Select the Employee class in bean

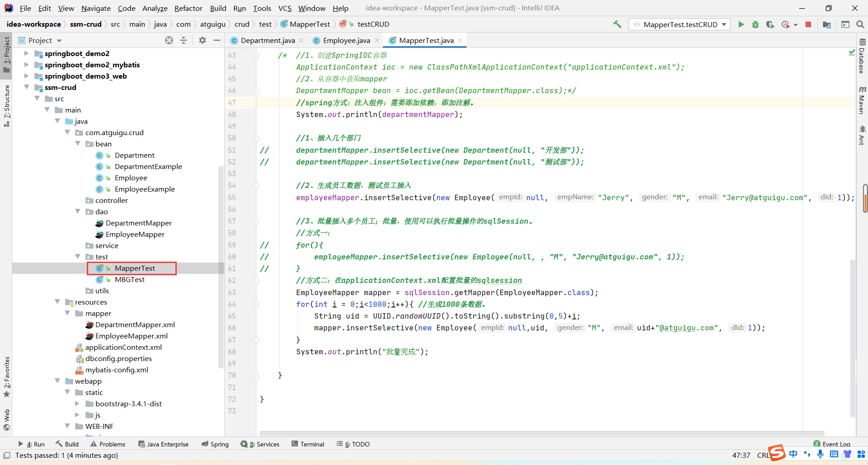(131, 178)
